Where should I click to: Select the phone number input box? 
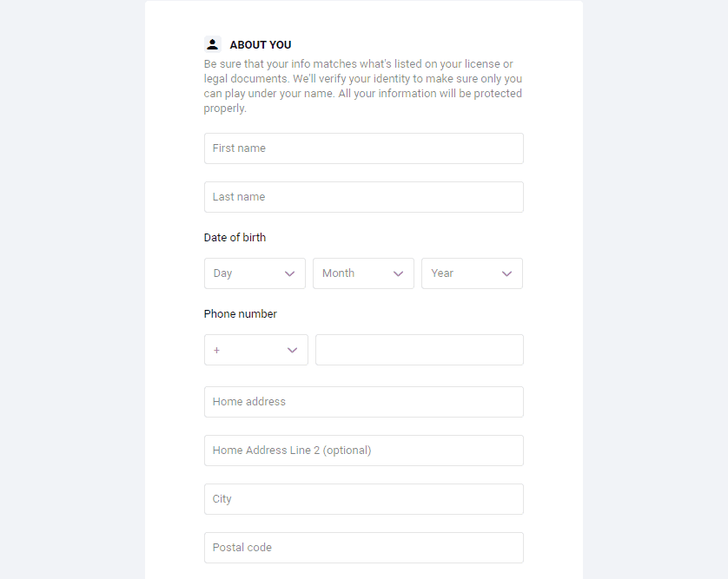coord(419,350)
